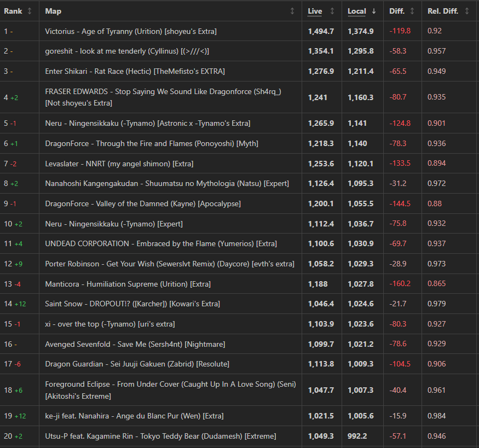Click Live value 1,188

pos(318,284)
